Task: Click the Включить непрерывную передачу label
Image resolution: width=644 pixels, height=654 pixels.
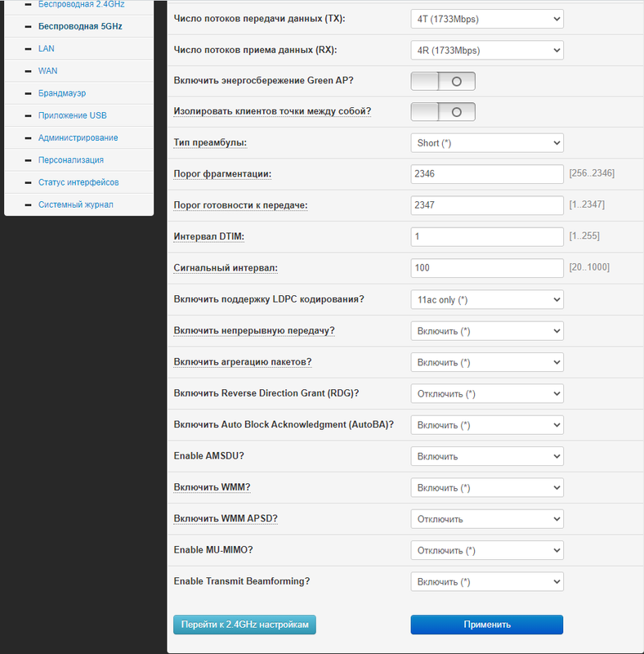Action: coord(254,330)
